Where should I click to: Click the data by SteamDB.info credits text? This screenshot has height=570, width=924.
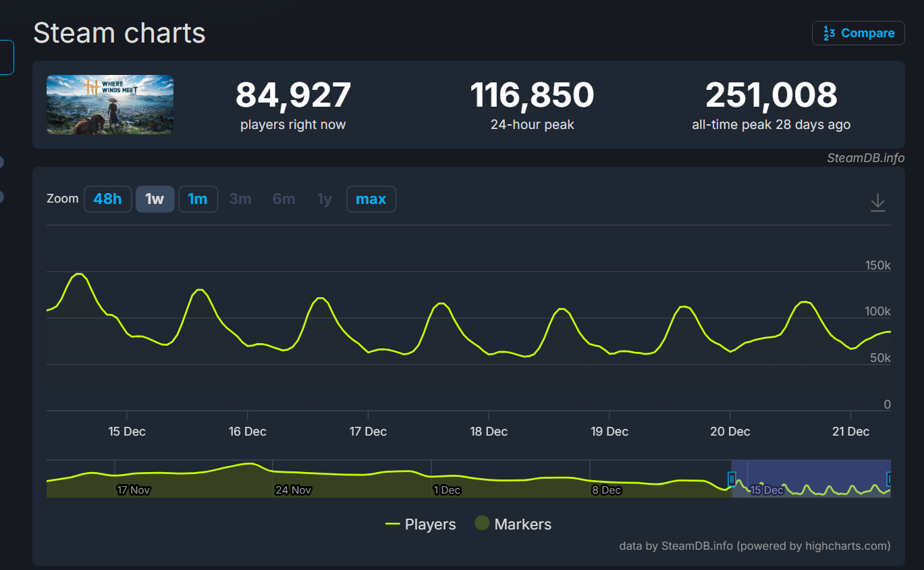coord(755,546)
